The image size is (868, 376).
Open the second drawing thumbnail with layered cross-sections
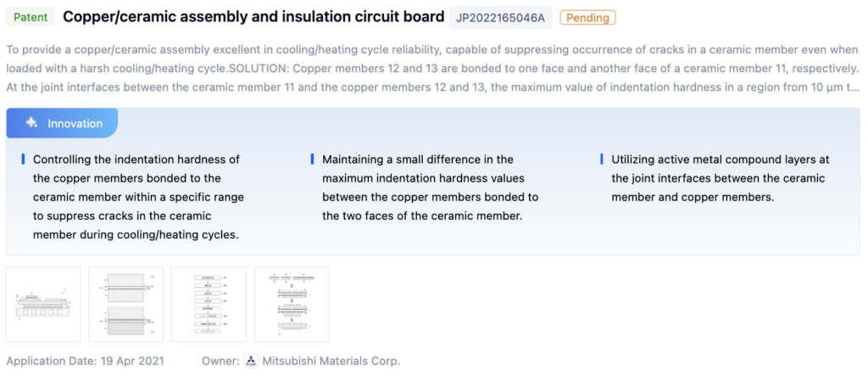125,304
